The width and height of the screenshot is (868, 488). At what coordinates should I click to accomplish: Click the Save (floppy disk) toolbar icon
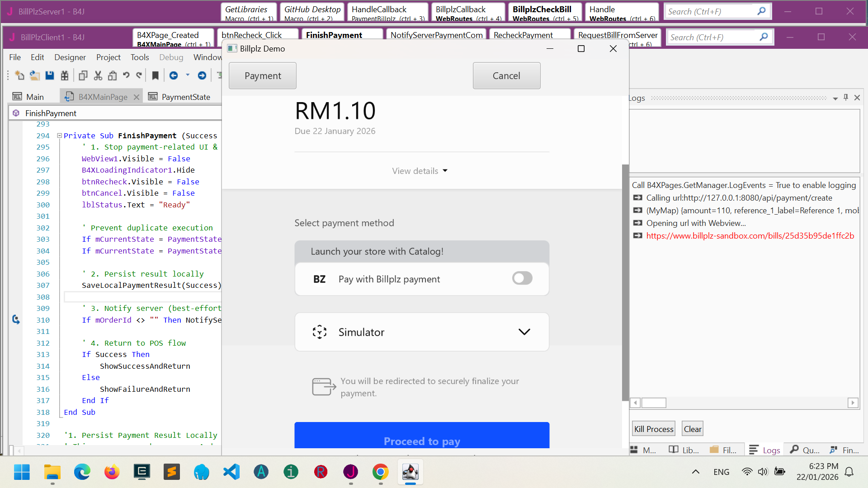50,75
